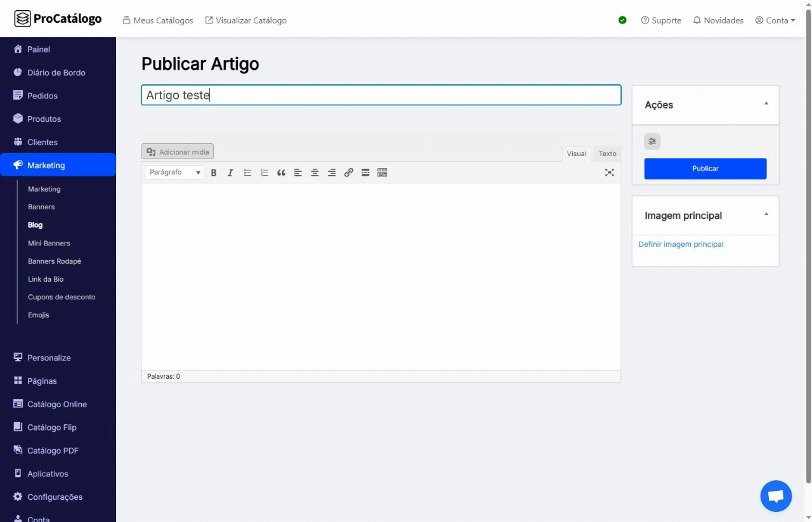Click the article title input field
The width and height of the screenshot is (812, 522).
pos(381,95)
